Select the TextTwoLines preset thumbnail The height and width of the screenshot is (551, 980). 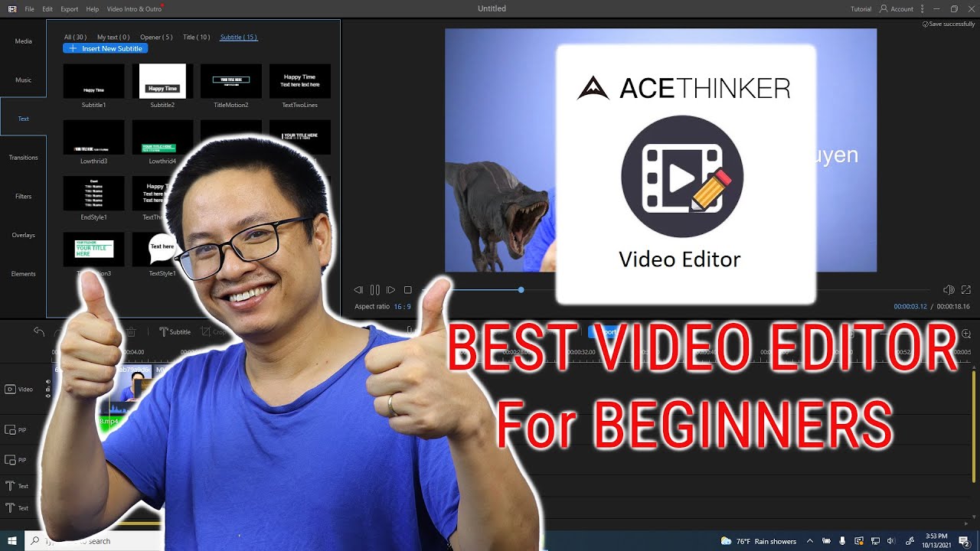[300, 81]
